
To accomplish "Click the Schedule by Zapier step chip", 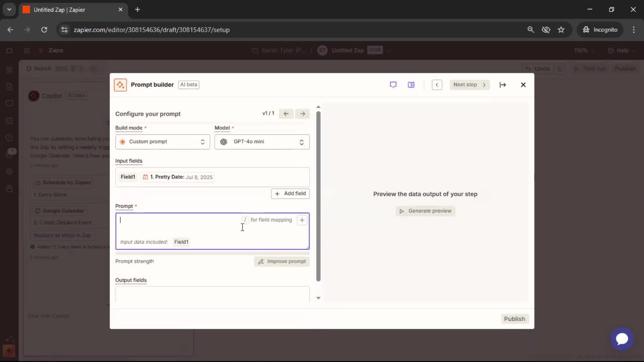I will [63, 183].
